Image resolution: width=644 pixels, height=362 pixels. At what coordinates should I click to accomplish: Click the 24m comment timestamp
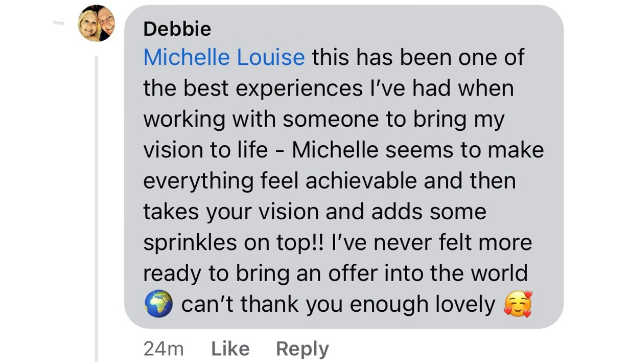point(164,348)
